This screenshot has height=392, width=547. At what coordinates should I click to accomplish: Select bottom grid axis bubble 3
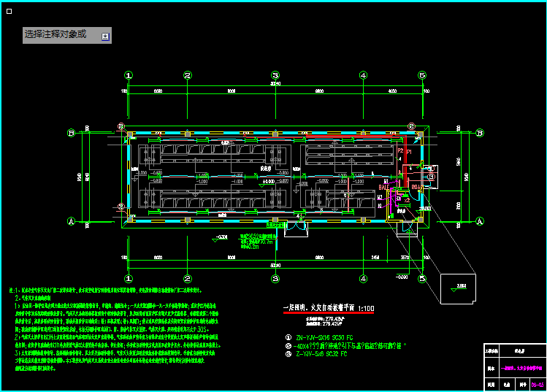[x=275, y=279]
